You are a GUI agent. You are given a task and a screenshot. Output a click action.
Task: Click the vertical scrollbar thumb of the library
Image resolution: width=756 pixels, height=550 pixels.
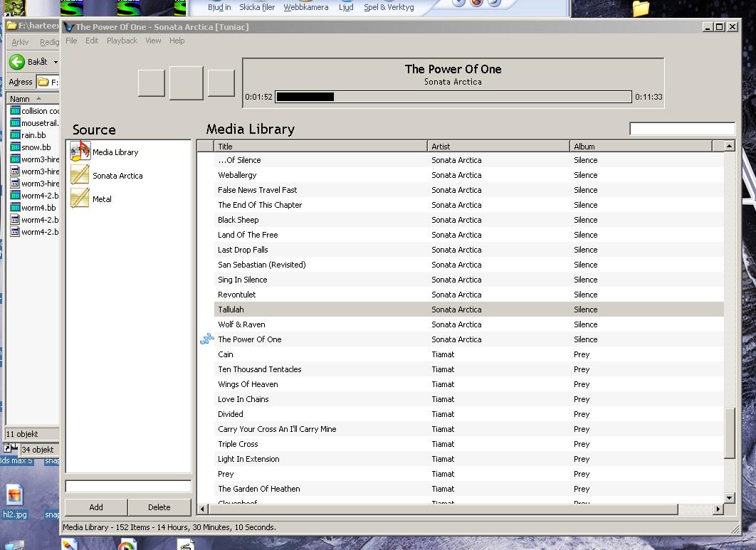(x=730, y=433)
